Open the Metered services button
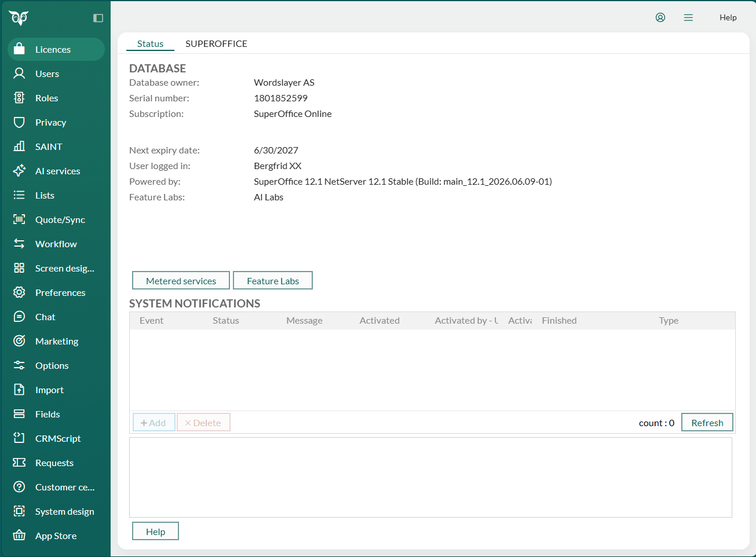 pos(181,281)
